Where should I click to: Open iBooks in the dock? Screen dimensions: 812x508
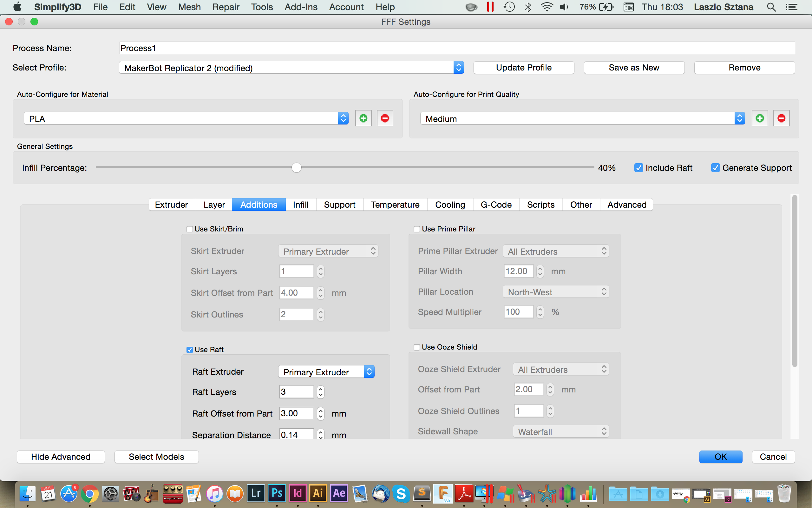click(235, 494)
